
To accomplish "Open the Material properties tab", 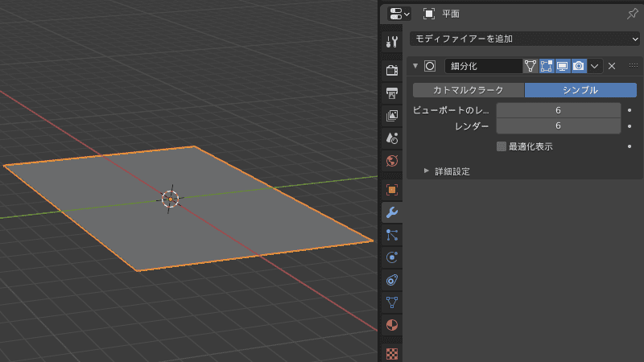I will point(392,325).
